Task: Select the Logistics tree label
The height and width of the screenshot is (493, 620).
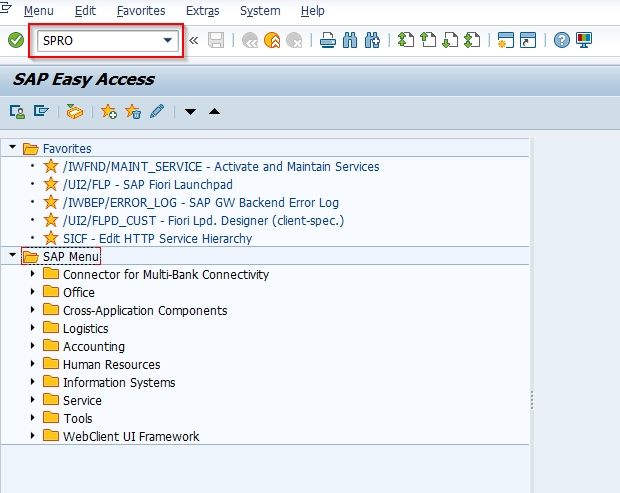Action: pos(86,329)
